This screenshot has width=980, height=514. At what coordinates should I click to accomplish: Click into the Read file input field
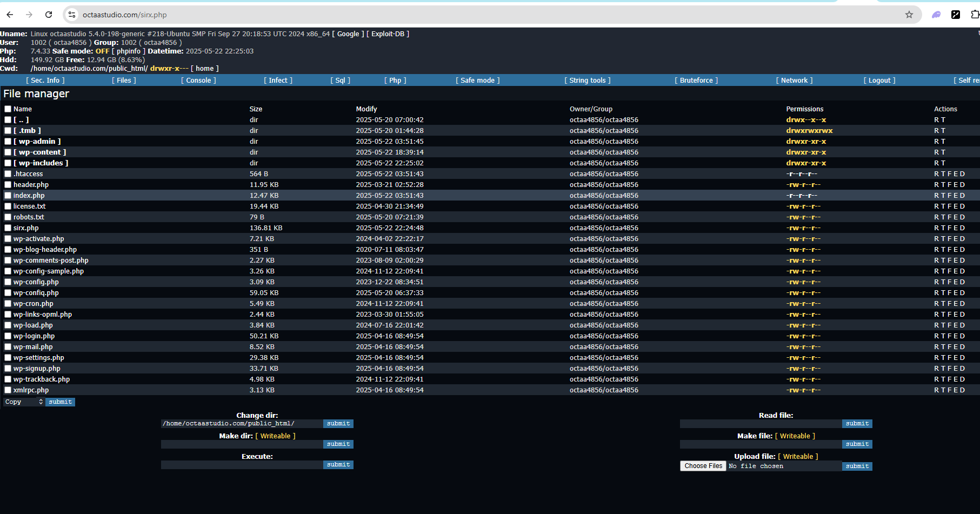[x=761, y=423]
